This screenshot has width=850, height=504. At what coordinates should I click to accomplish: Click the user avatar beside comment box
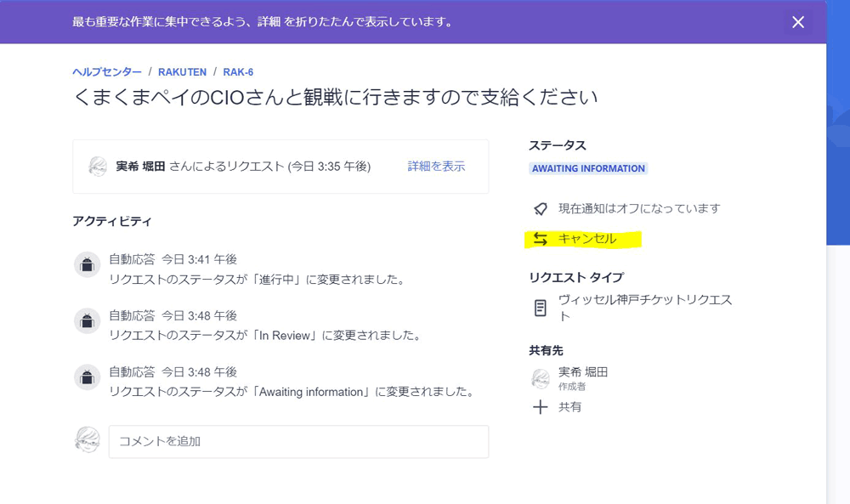pyautogui.click(x=88, y=439)
